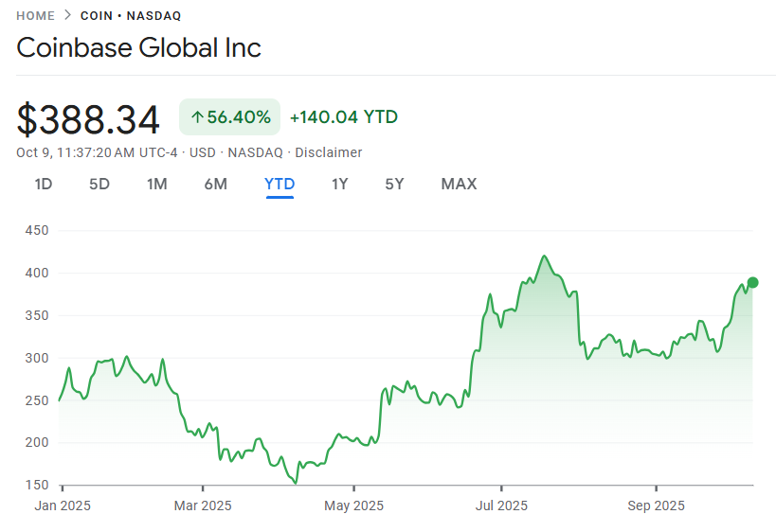Image resolution: width=776 pixels, height=532 pixels.
Task: Show the 1M chart range
Action: pos(157,184)
